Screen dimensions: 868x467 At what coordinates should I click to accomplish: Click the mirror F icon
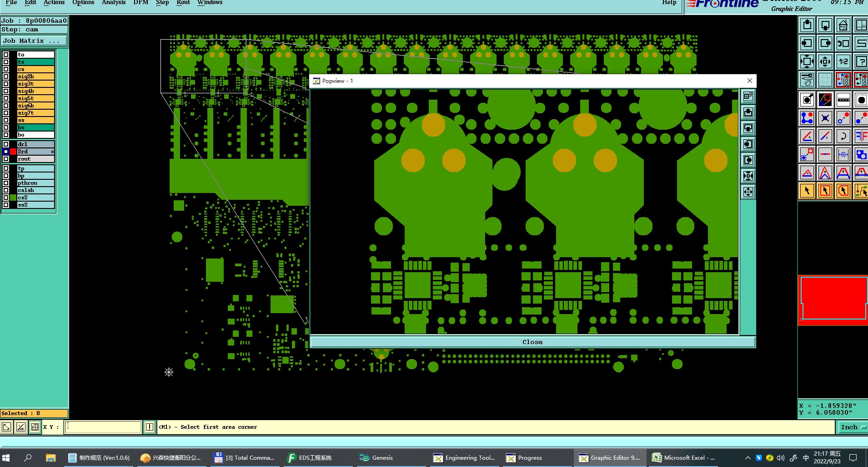861,136
